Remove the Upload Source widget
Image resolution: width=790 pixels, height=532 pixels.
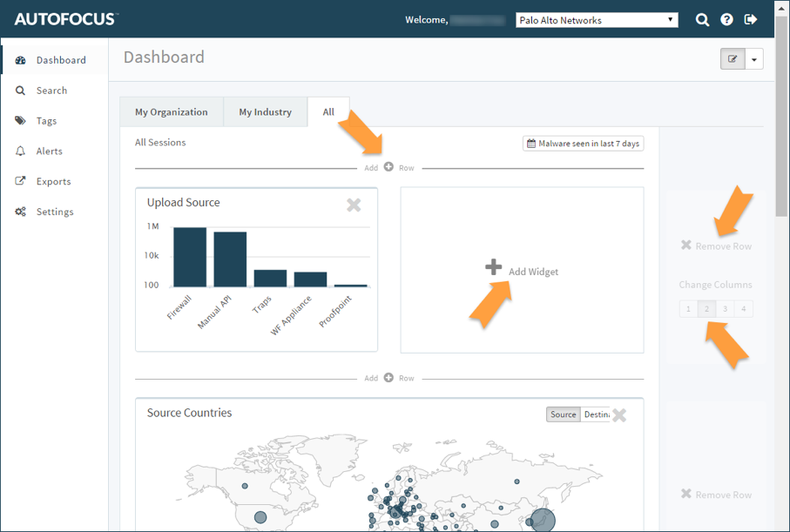click(354, 205)
